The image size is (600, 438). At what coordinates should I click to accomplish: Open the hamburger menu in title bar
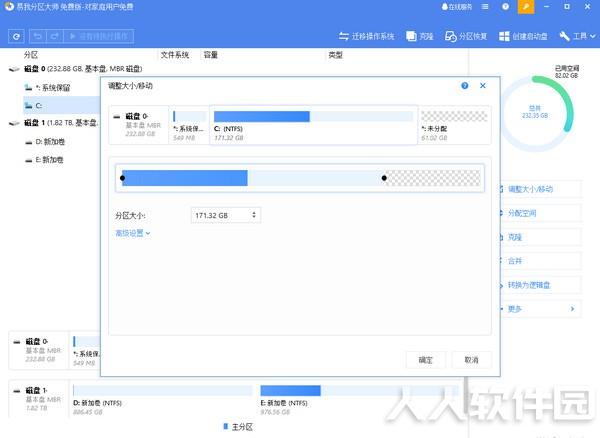click(485, 7)
